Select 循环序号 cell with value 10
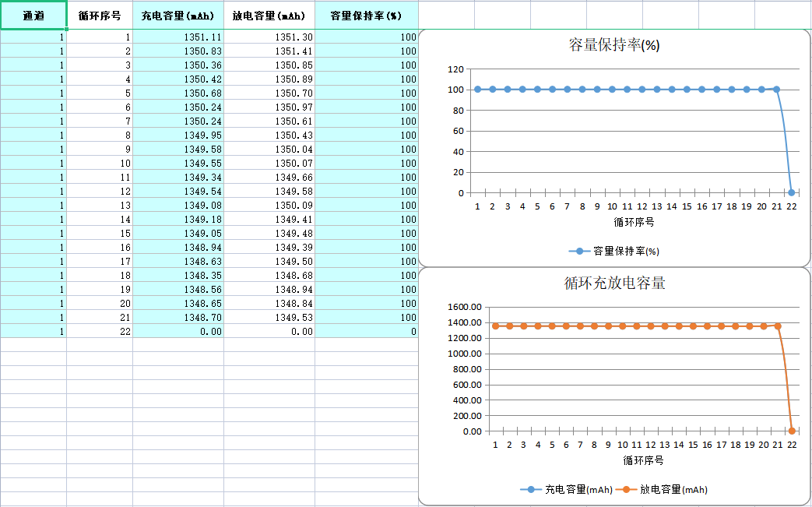The height and width of the screenshot is (507, 812). [100, 163]
